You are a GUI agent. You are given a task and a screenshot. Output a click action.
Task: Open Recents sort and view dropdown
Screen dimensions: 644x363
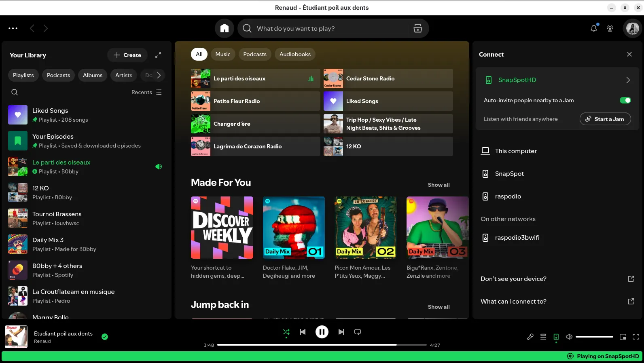pyautogui.click(x=146, y=92)
